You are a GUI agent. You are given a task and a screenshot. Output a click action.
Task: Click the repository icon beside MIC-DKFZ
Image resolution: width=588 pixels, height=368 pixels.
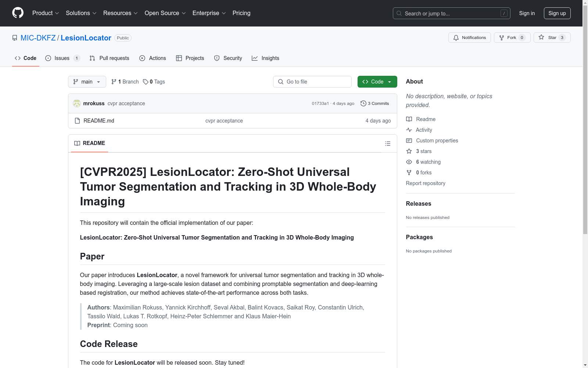coord(15,38)
